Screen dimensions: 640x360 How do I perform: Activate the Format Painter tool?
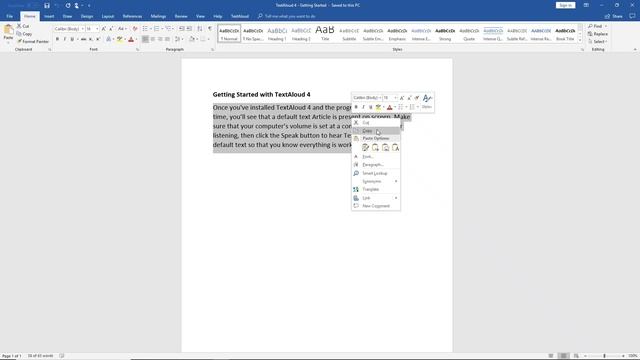point(33,42)
